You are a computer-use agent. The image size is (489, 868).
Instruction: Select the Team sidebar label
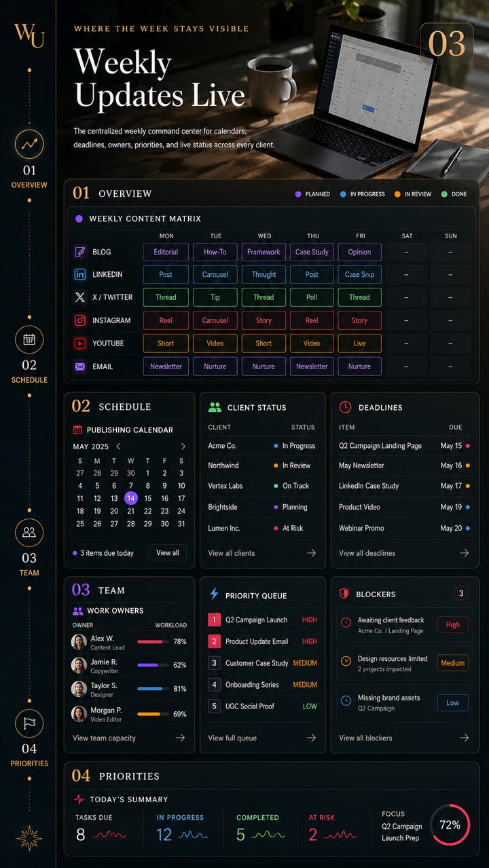(29, 573)
